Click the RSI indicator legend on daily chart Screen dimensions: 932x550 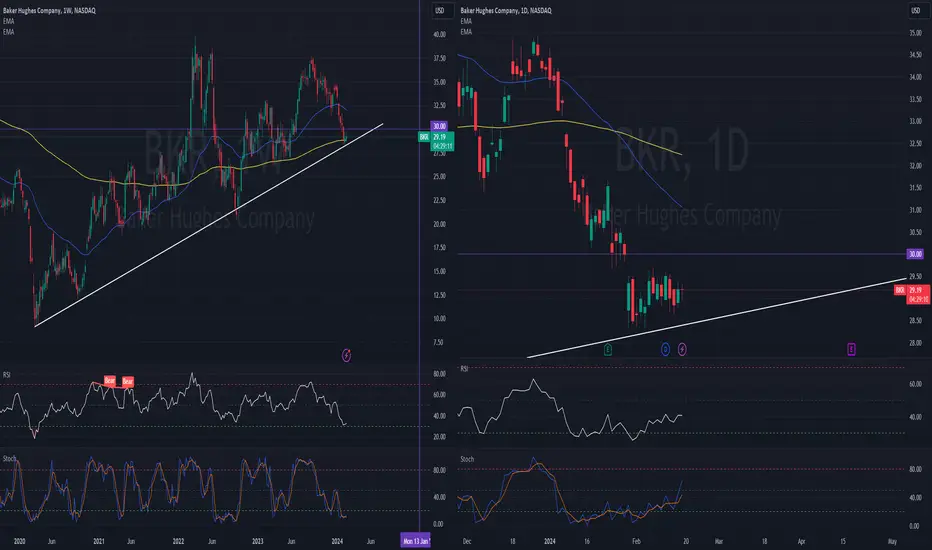tap(464, 369)
